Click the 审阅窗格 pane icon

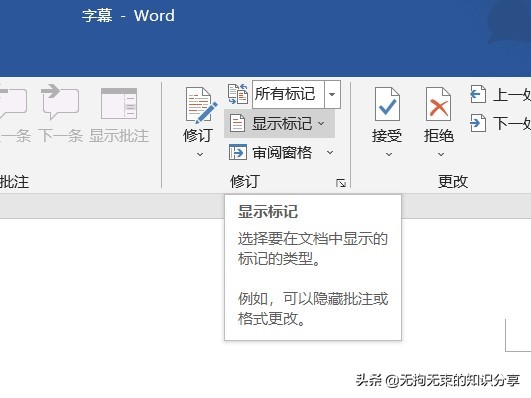(x=238, y=152)
